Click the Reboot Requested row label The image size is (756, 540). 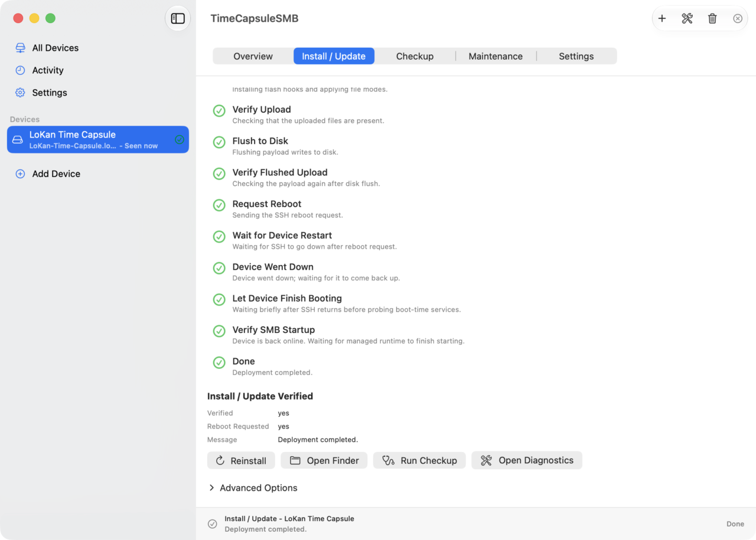(238, 426)
